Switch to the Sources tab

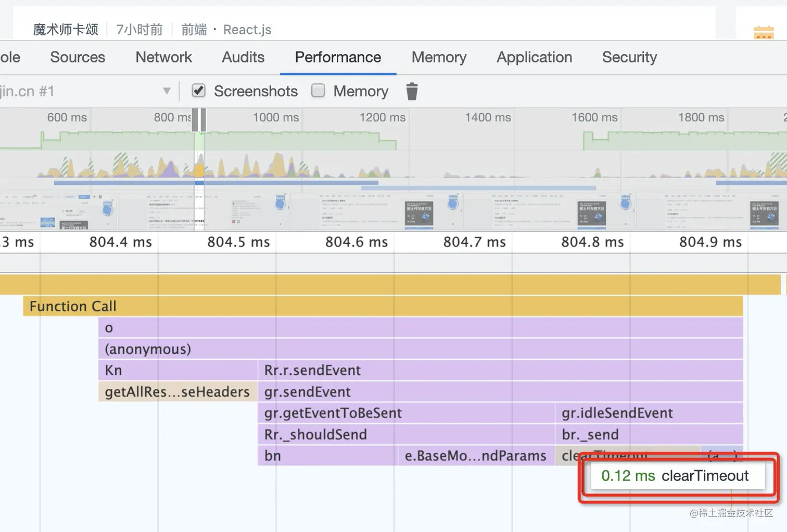click(78, 57)
